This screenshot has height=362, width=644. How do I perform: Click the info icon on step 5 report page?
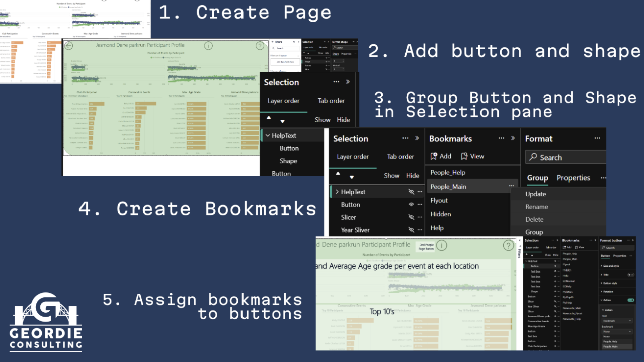(441, 245)
